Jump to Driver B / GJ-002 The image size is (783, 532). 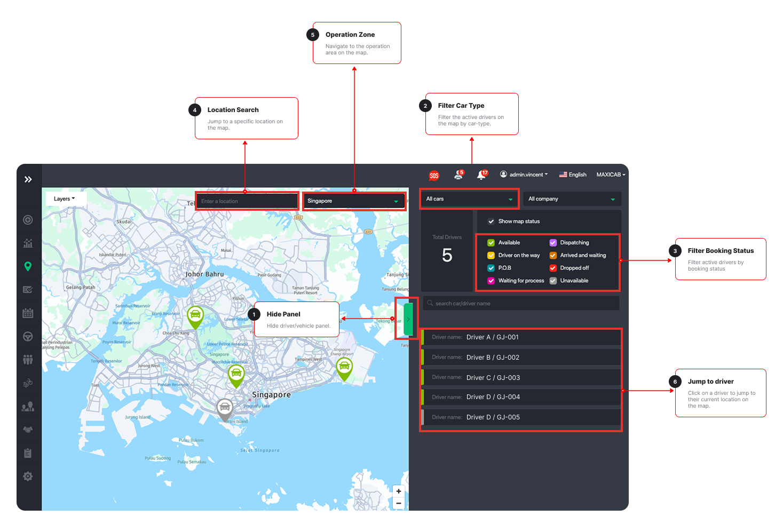click(521, 358)
